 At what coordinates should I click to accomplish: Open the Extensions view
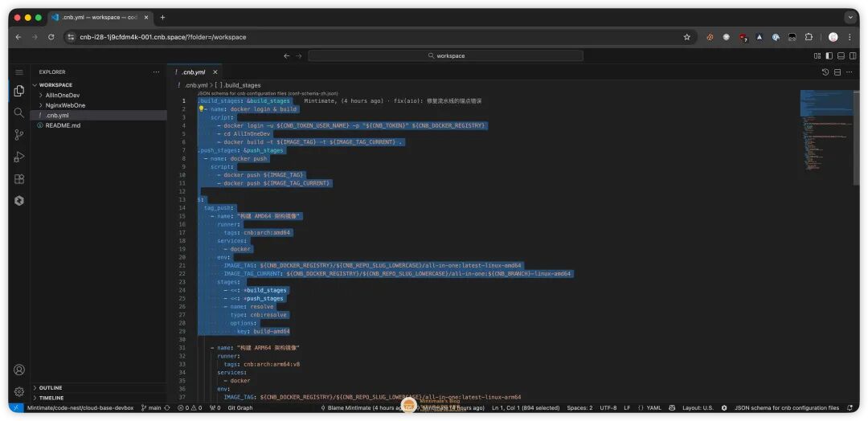coord(19,178)
